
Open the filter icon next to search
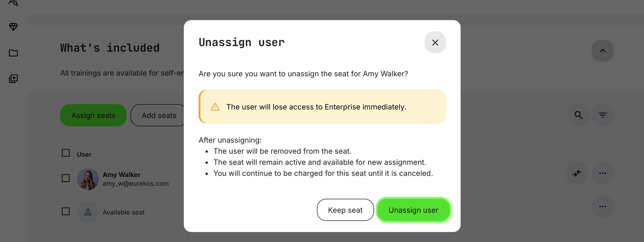pyautogui.click(x=603, y=115)
